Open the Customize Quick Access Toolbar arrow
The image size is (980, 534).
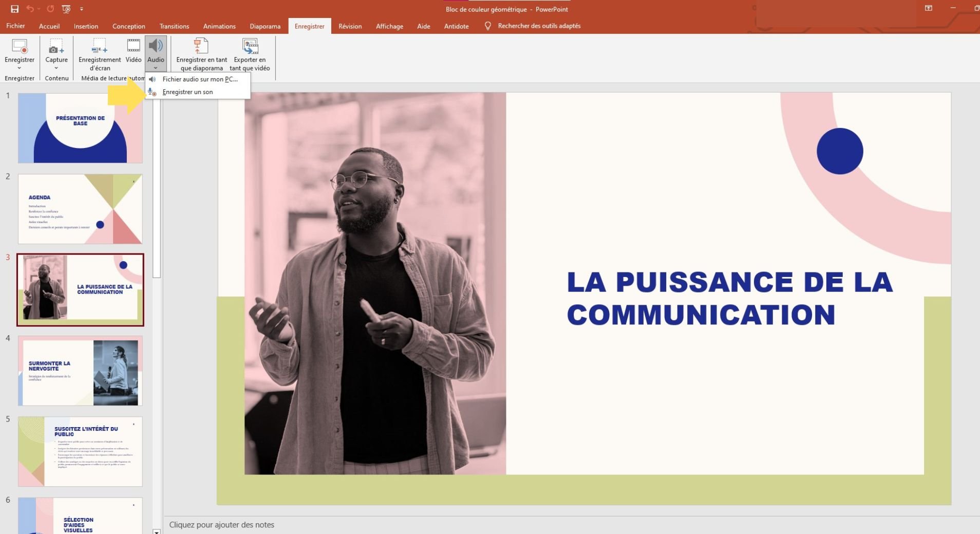82,9
